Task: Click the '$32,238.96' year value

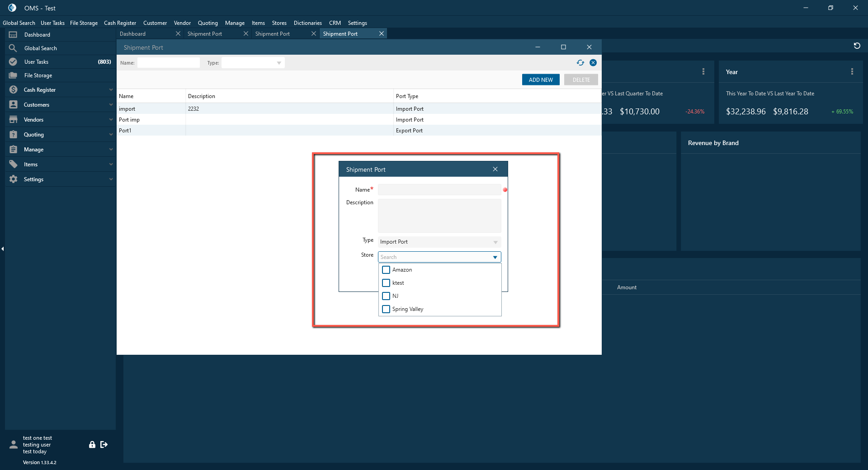Action: coord(746,112)
